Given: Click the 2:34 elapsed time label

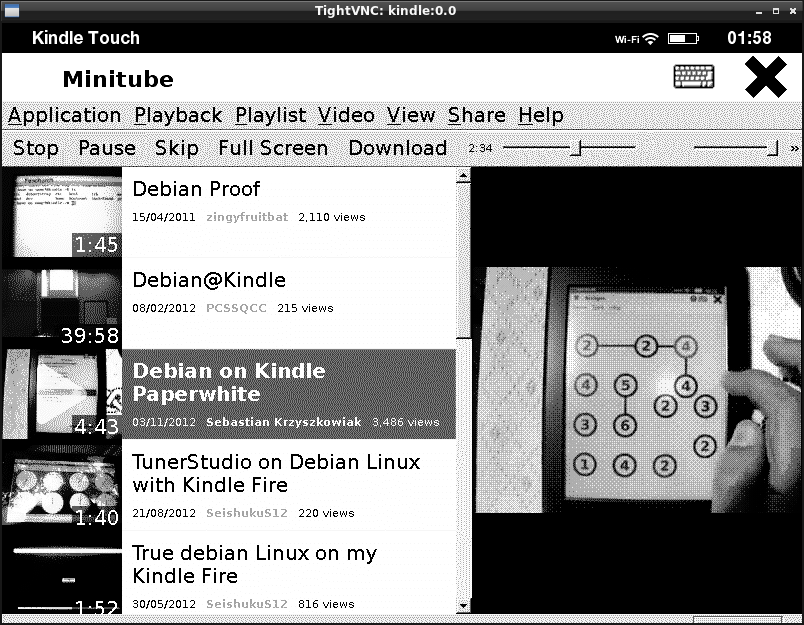Looking at the screenshot, I should [x=480, y=148].
